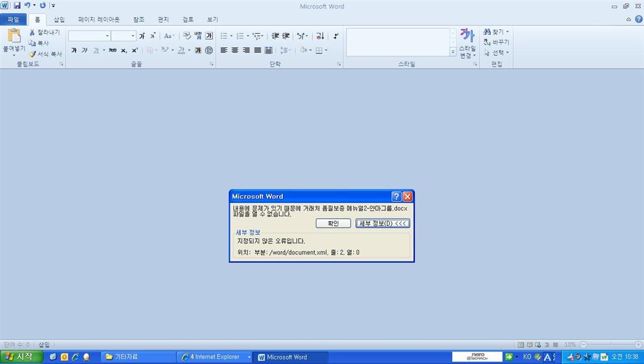
Task: Open the File (파일) tab
Action: pos(14,20)
